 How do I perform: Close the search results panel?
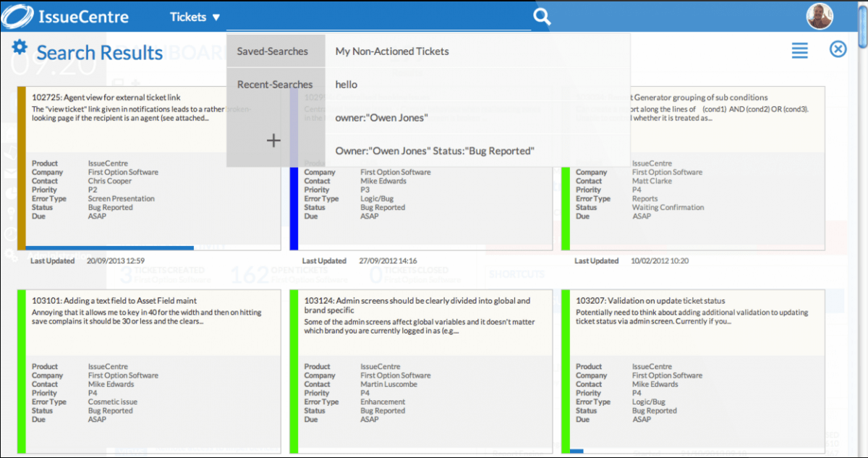[838, 49]
